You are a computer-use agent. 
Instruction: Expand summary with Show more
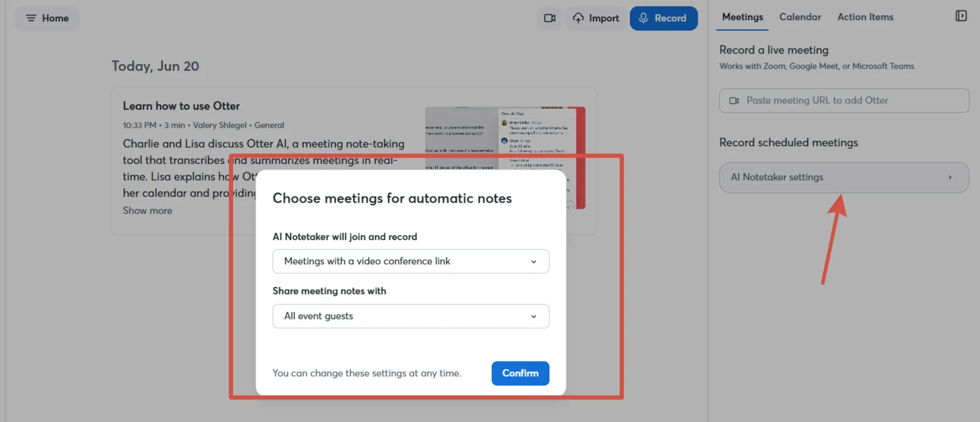[147, 211]
